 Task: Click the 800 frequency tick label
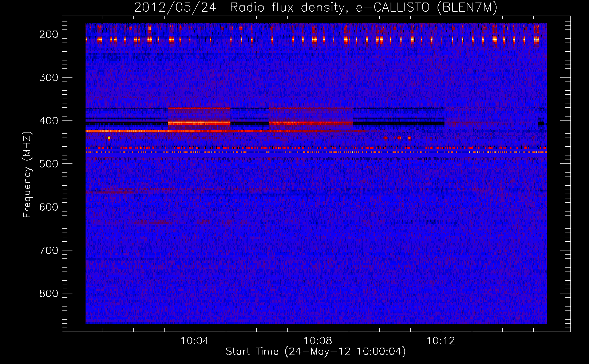point(49,293)
